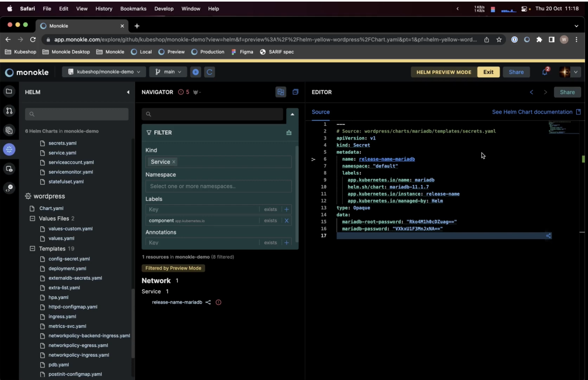This screenshot has width=588, height=380.
Task: Open the user avatar menu
Action: (x=569, y=72)
